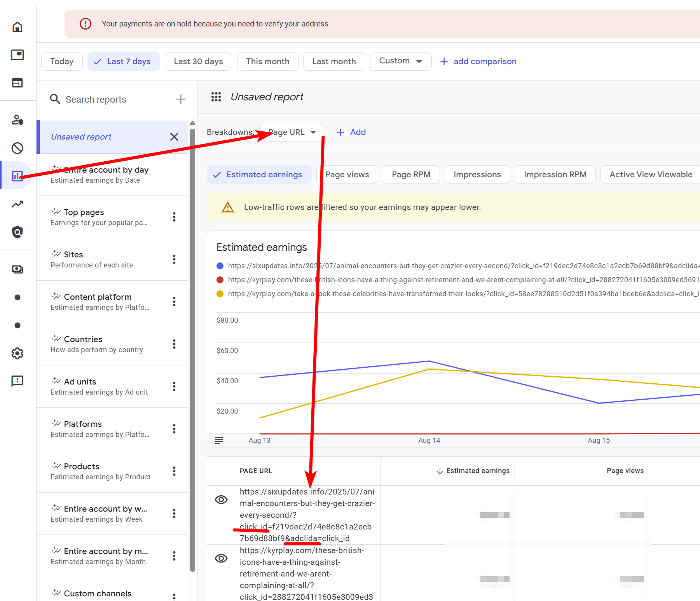
Task: Open the Policy center shield icon
Action: click(x=17, y=232)
